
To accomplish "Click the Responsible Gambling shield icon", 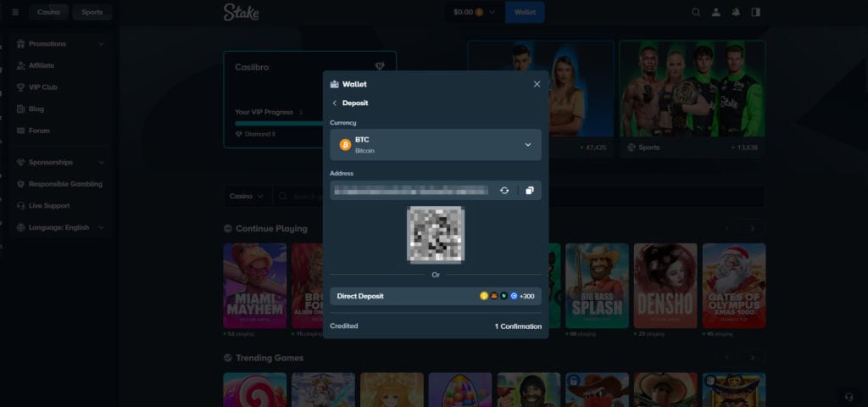I will (21, 184).
